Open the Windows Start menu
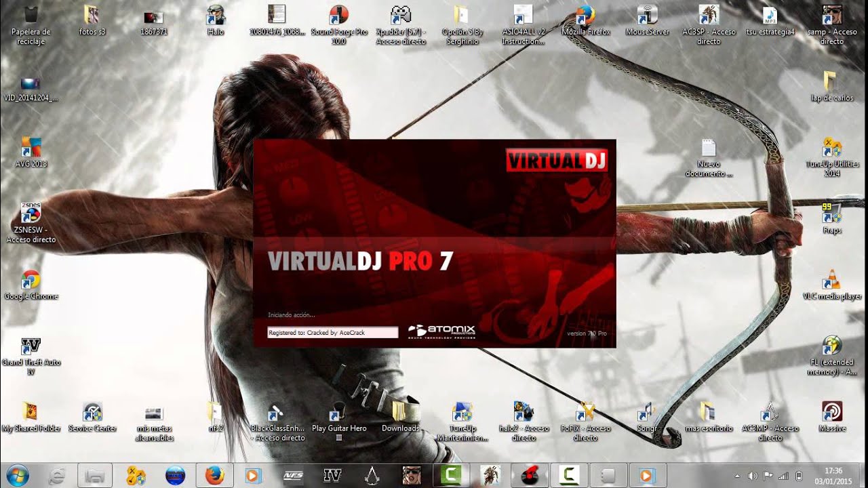 pos(17,474)
